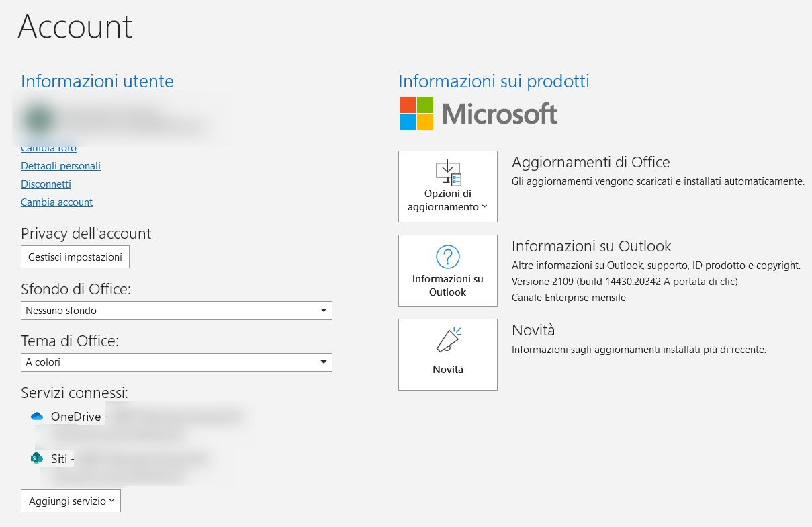Expand the Sfondo di Office dropdown
Screen dimensions: 812x527
(177, 311)
